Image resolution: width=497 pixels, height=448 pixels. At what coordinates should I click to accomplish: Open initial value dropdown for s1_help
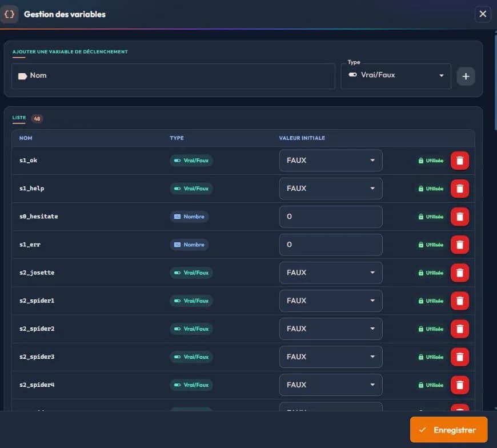point(331,189)
